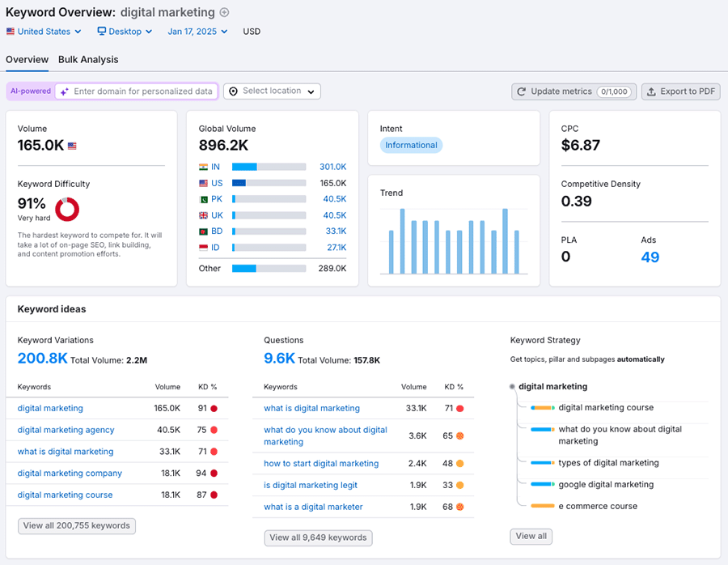Click the orange KD dot for how to start digital marketing
The width and height of the screenshot is (728, 565).
click(460, 464)
